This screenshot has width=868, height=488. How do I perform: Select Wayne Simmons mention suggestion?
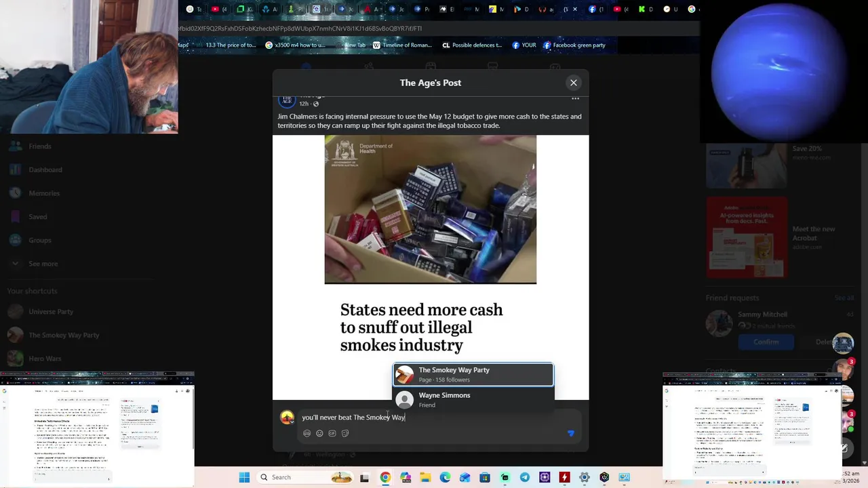click(x=473, y=400)
